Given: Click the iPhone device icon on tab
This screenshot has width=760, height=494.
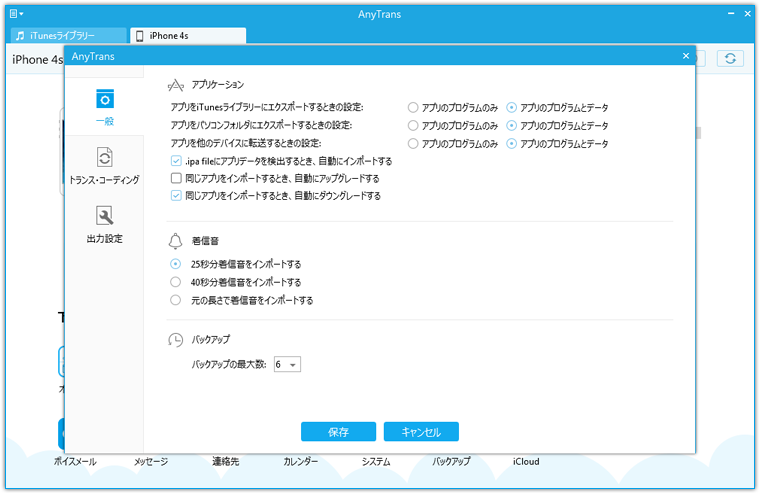Looking at the screenshot, I should point(140,36).
